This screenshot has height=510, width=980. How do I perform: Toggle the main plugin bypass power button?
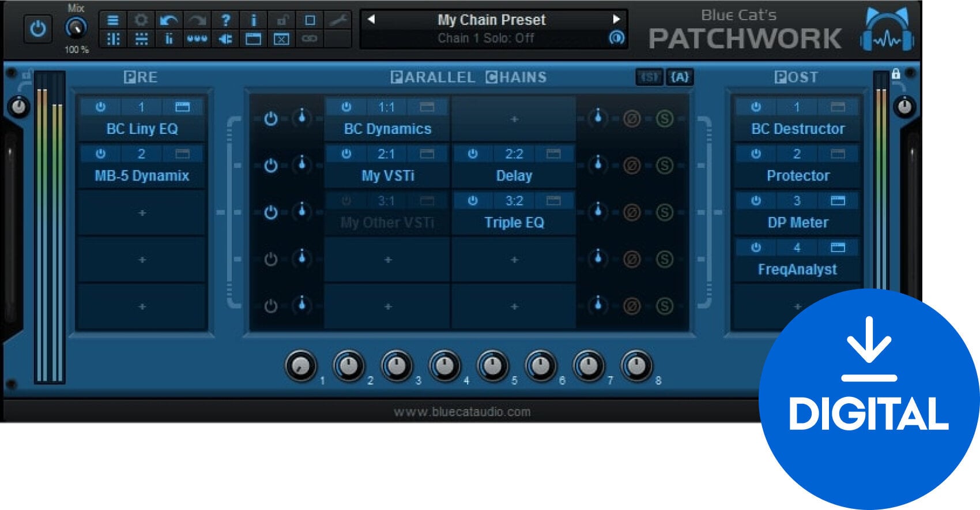tap(38, 29)
